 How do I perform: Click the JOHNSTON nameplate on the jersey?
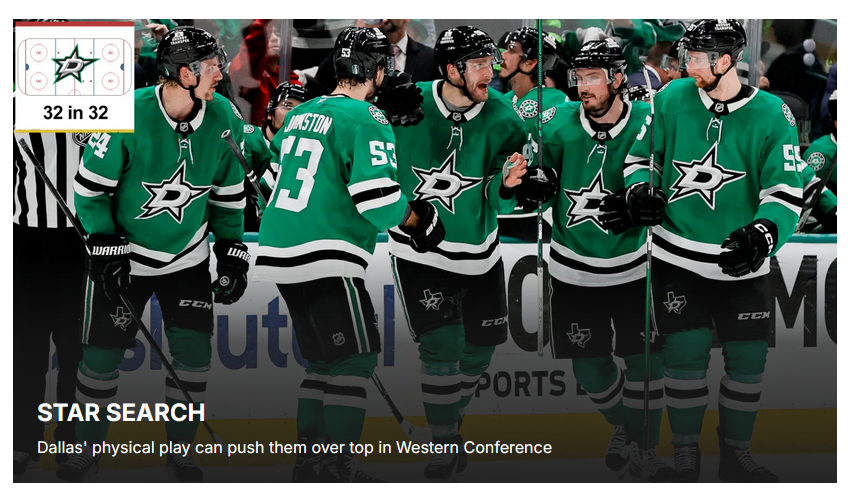point(308,124)
